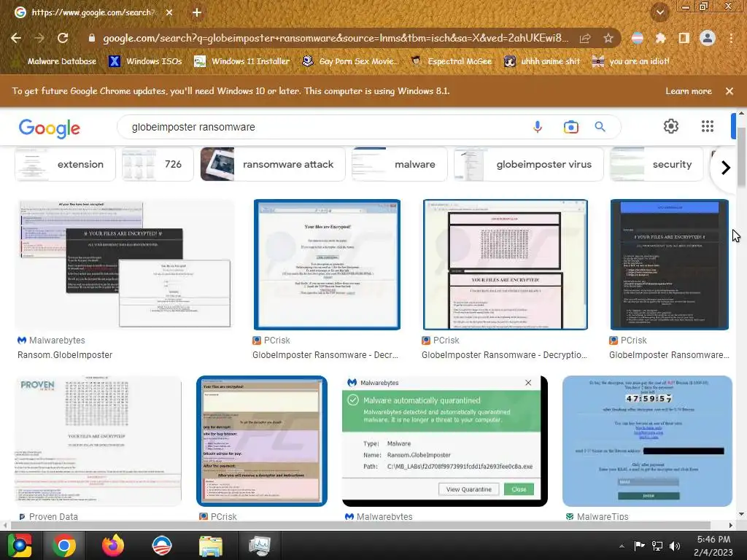Viewport: 747px width, 560px height.
Task: Open the Chrome profile avatar
Action: coord(707,38)
